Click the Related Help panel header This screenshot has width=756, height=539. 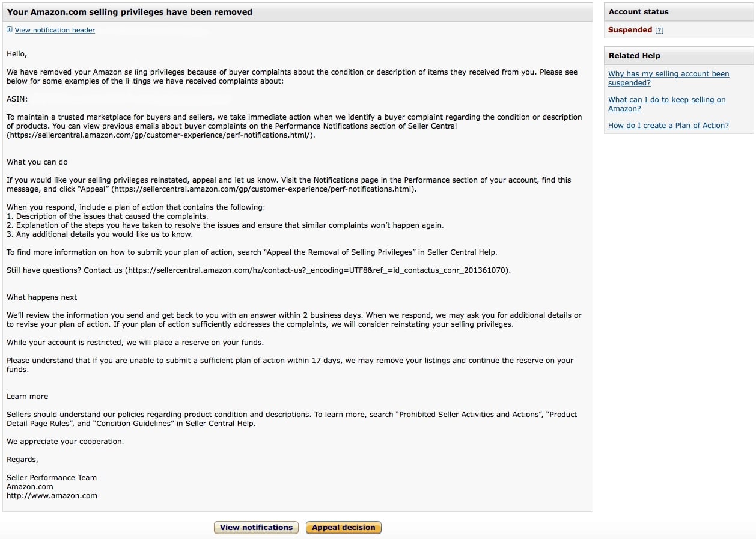point(678,56)
